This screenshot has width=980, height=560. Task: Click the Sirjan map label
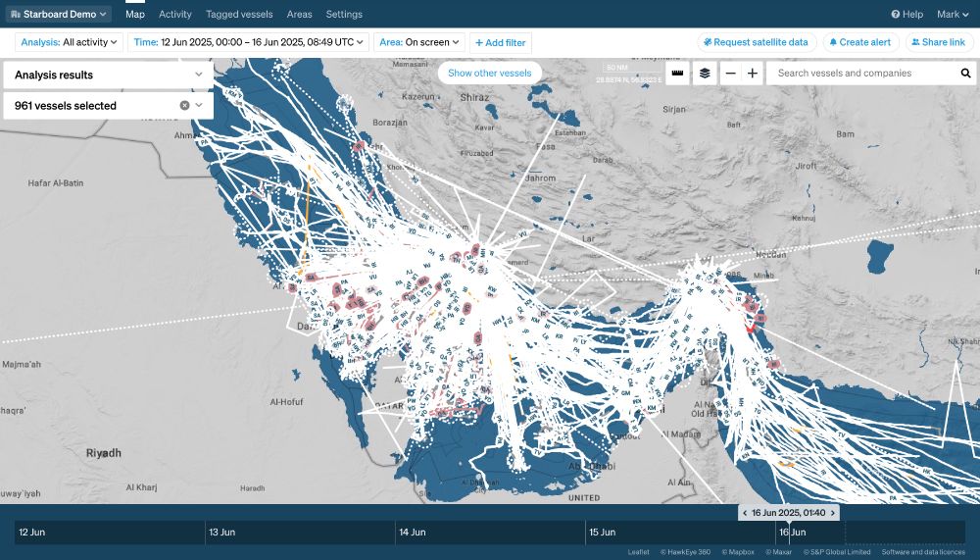click(x=674, y=109)
